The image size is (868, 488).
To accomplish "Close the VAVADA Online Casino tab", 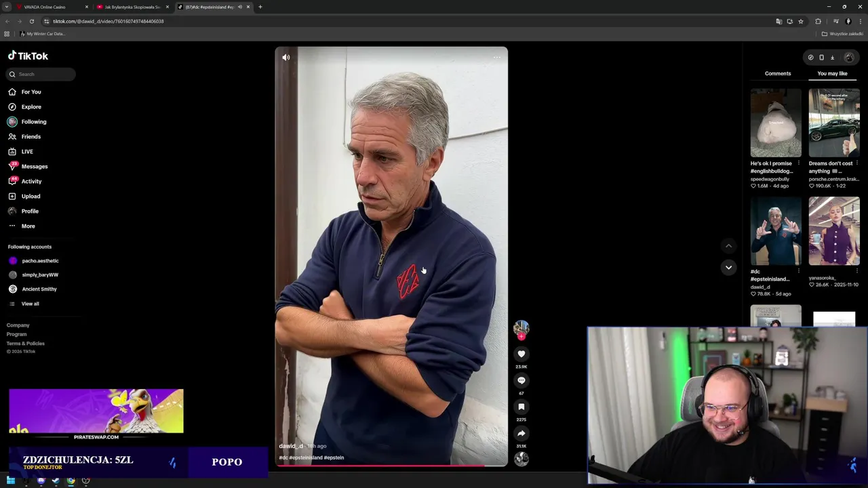I will (87, 7).
